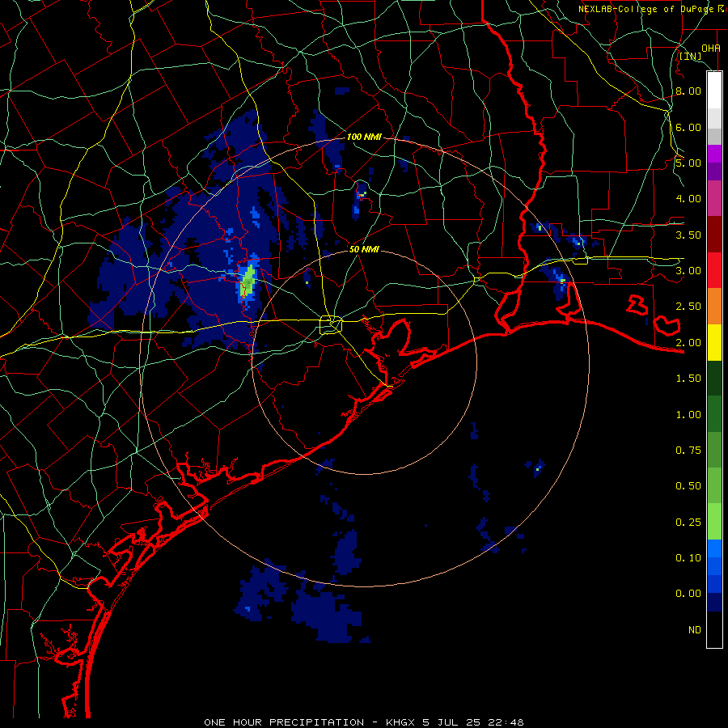Select the "2.50" legend value
The image size is (728, 728).
[x=688, y=307]
